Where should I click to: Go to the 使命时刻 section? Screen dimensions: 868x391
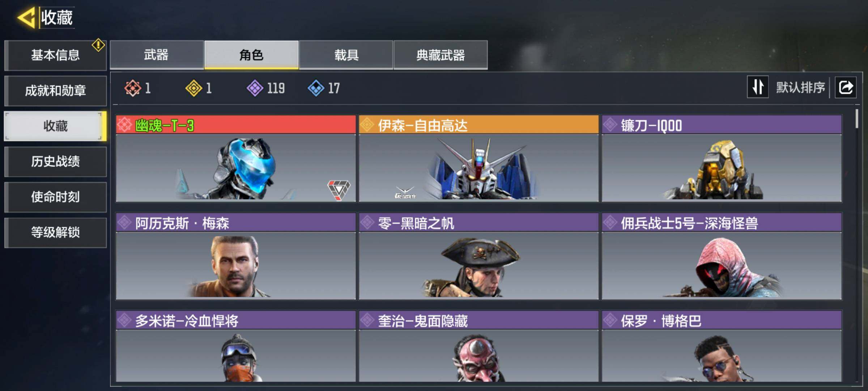point(55,197)
